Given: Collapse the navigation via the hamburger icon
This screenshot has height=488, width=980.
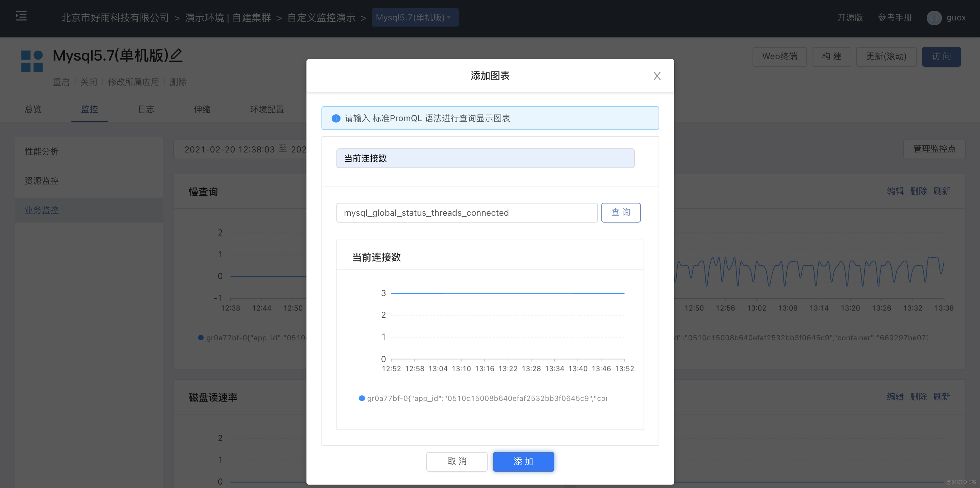Looking at the screenshot, I should click(21, 16).
